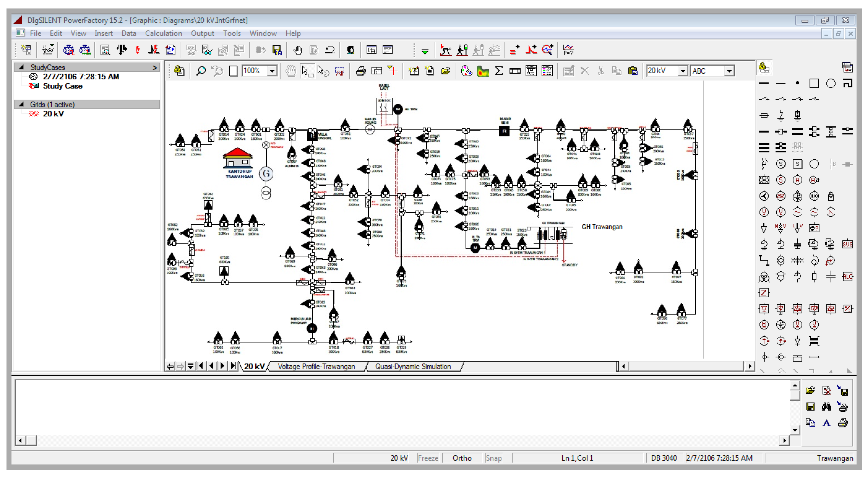Click the Paste clipboard icon in graphic toolbar
This screenshot has height=477, width=868.
633,71
